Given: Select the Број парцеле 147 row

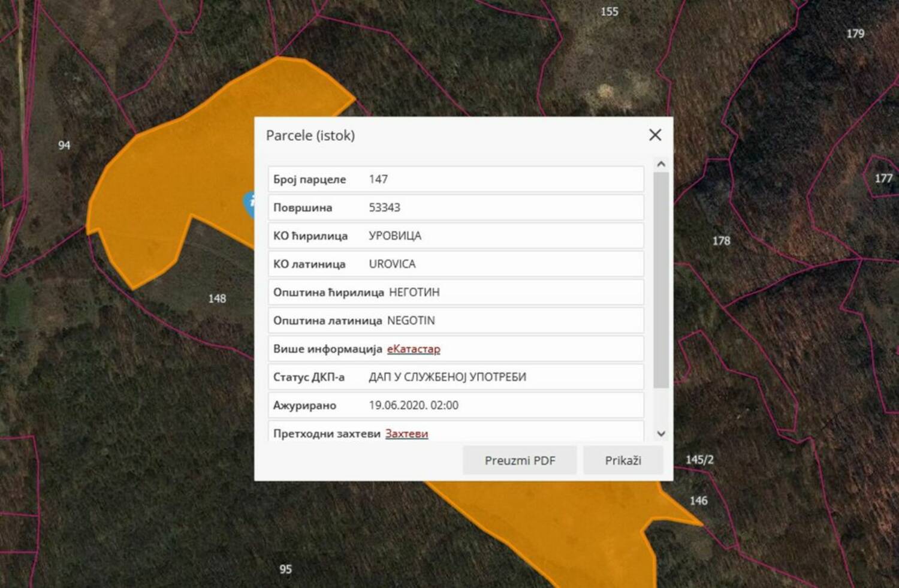Looking at the screenshot, I should click(455, 179).
